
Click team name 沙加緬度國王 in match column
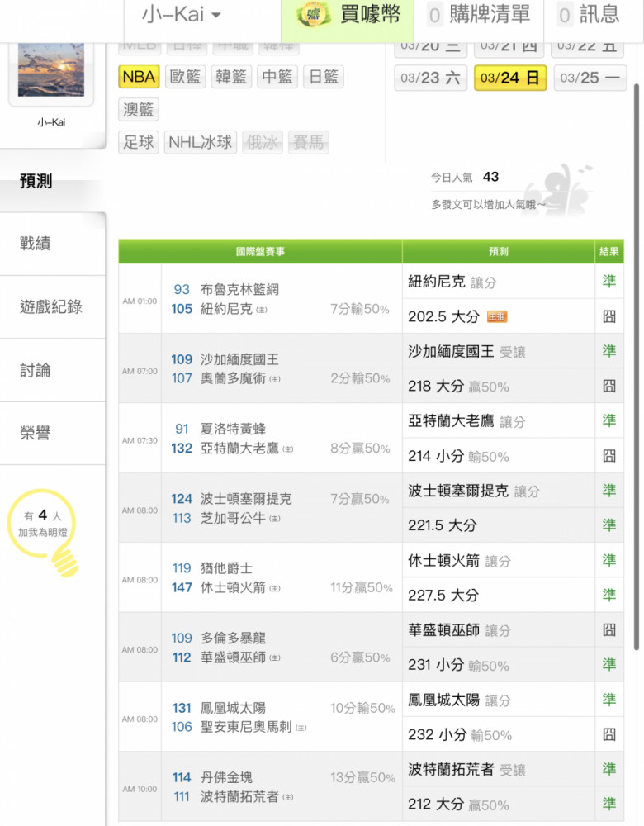pyautogui.click(x=239, y=359)
